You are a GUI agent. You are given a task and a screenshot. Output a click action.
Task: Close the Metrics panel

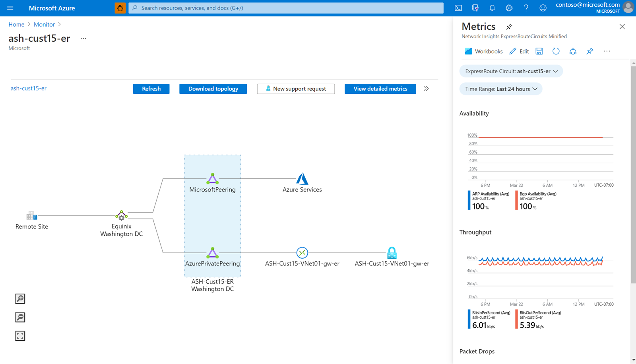point(622,27)
